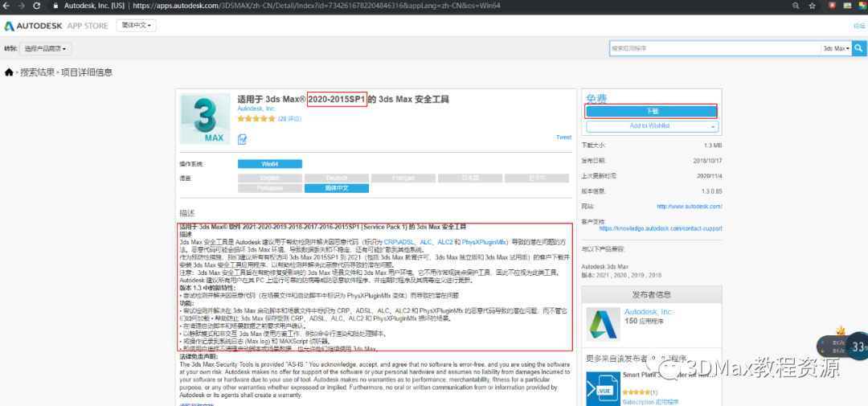Select the 日本語 language option
Screen dimensions: 868x406
[x=470, y=178]
